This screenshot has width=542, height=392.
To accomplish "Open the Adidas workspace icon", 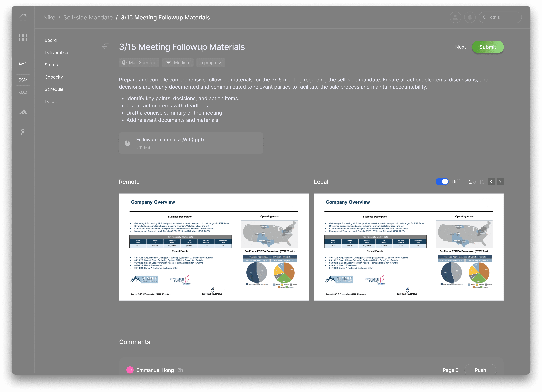I will [23, 112].
